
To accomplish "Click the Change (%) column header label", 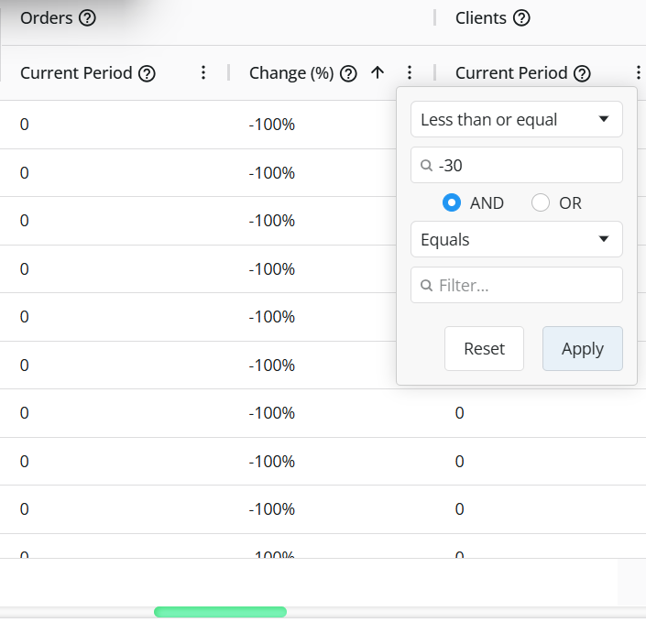I will [x=290, y=73].
